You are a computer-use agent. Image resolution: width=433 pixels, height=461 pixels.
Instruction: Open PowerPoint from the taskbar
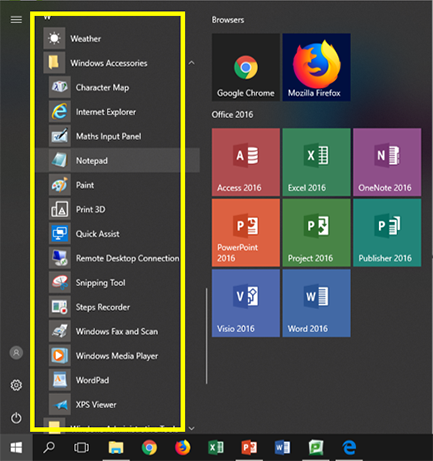tap(249, 447)
